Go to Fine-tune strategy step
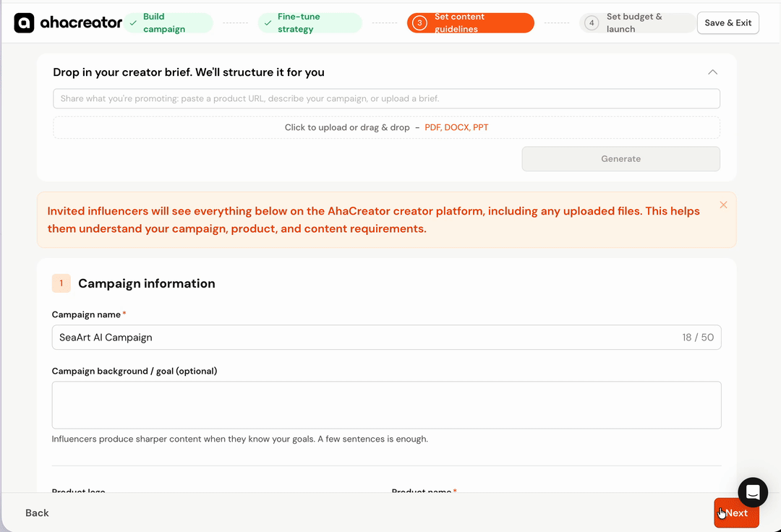Image resolution: width=781 pixels, height=532 pixels. [x=310, y=23]
